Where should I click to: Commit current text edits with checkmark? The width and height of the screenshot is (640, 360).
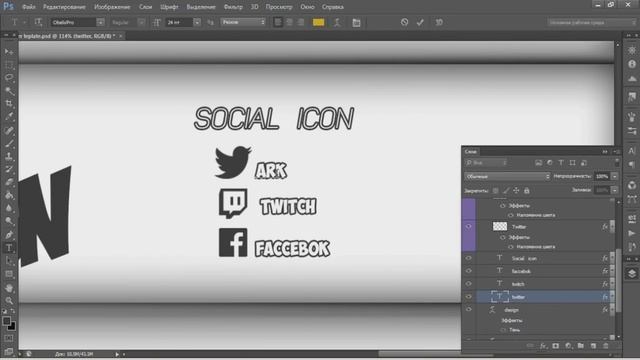click(420, 22)
